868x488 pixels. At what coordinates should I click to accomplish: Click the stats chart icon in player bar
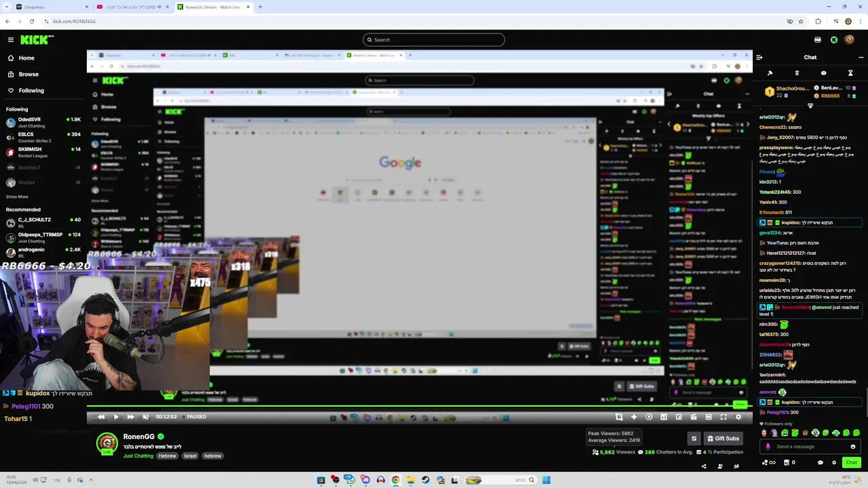coord(664,417)
